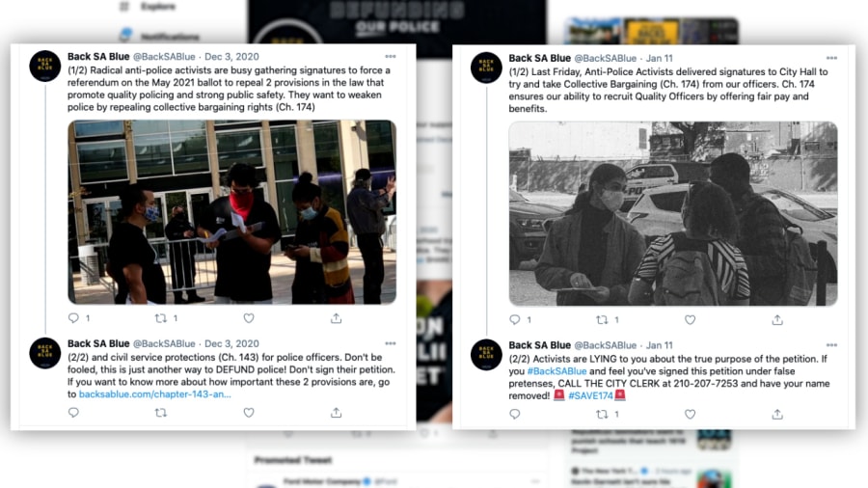Open the backsablue.com/chapter-143 link
Image resolution: width=868 pixels, height=488 pixels.
pos(155,393)
